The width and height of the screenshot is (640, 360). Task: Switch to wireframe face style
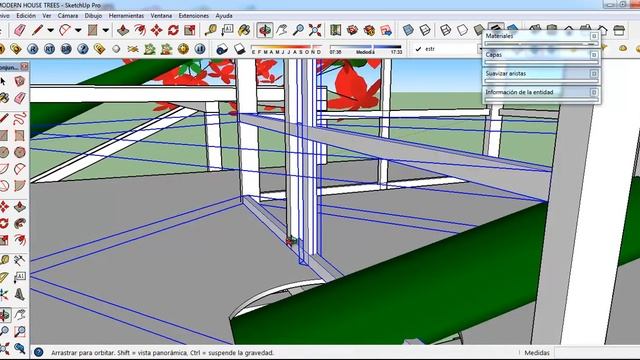tap(445, 30)
